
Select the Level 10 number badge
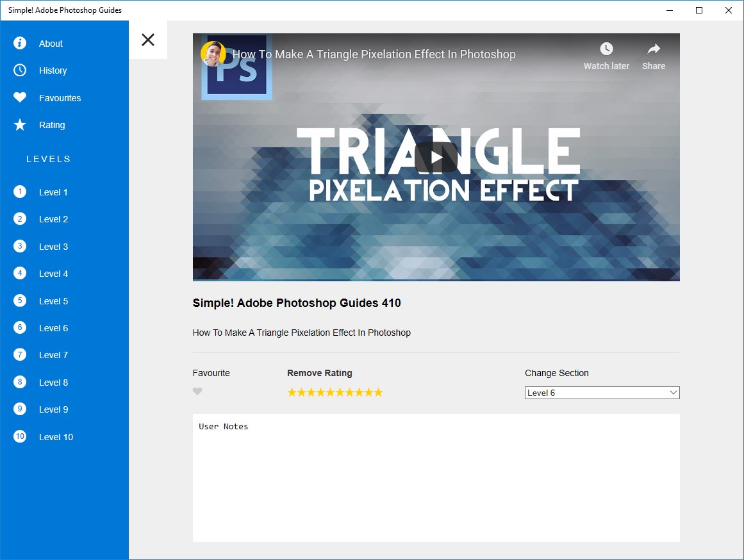coord(20,436)
